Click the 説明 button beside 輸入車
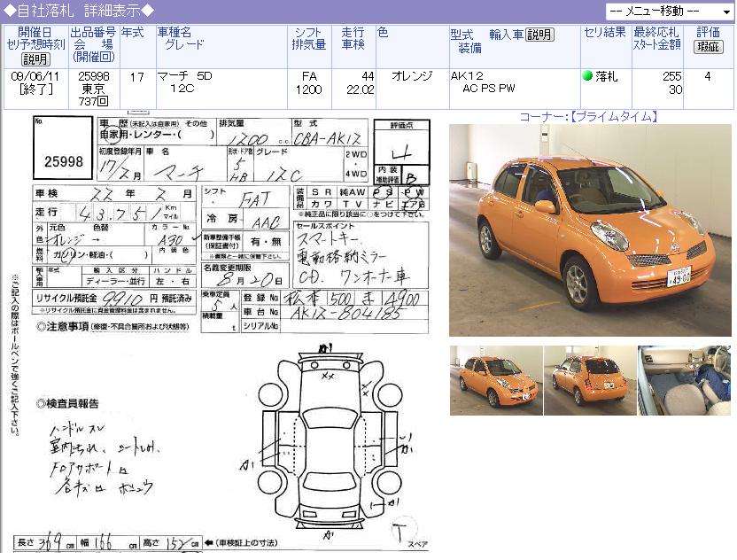The image size is (737, 560). [539, 35]
